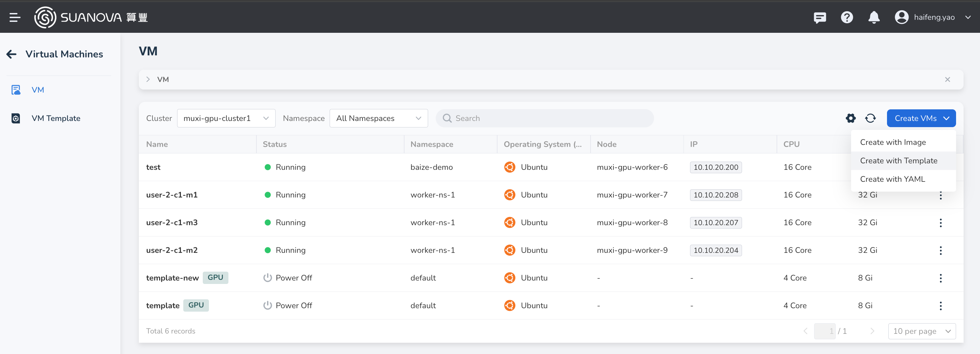The height and width of the screenshot is (354, 980).
Task: Click the page number input
Action: pos(824,331)
